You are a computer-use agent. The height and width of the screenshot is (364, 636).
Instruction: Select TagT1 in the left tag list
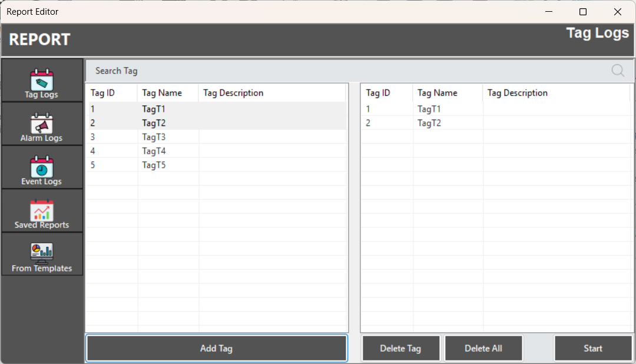pos(217,109)
